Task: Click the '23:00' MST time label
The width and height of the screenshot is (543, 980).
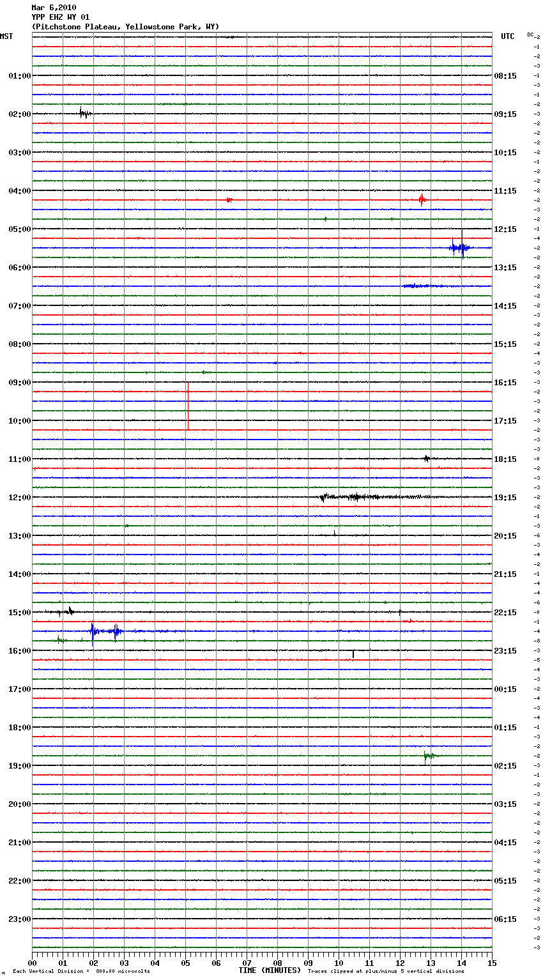Action: pyautogui.click(x=20, y=919)
